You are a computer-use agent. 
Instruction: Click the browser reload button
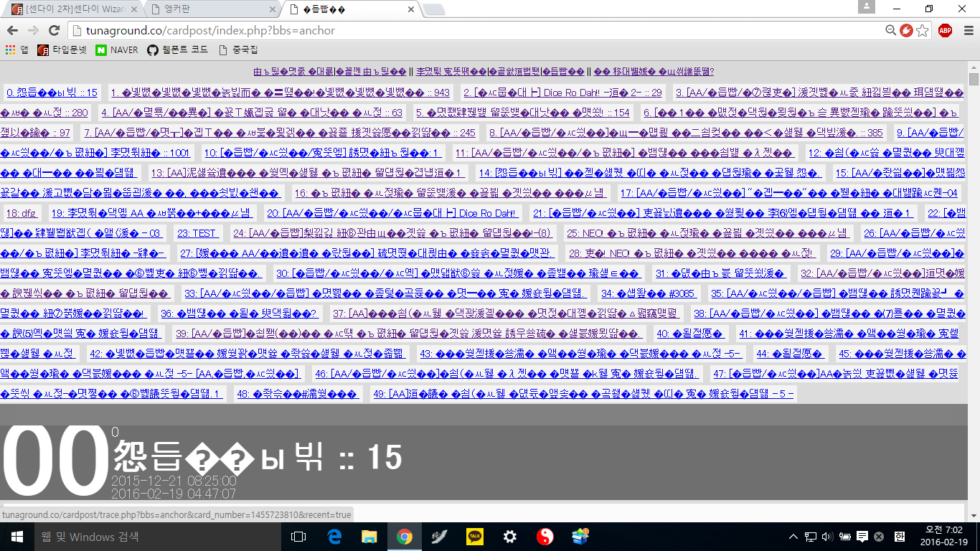(x=54, y=30)
